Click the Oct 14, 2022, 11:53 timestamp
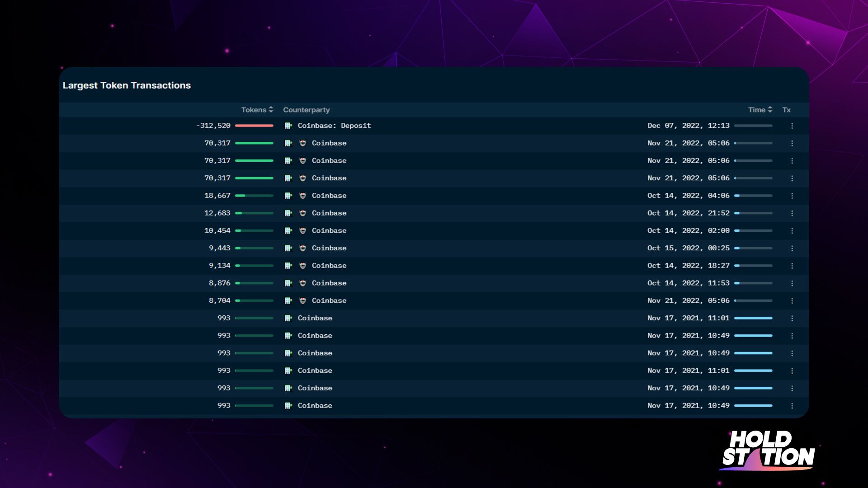The height and width of the screenshot is (488, 868). click(689, 283)
